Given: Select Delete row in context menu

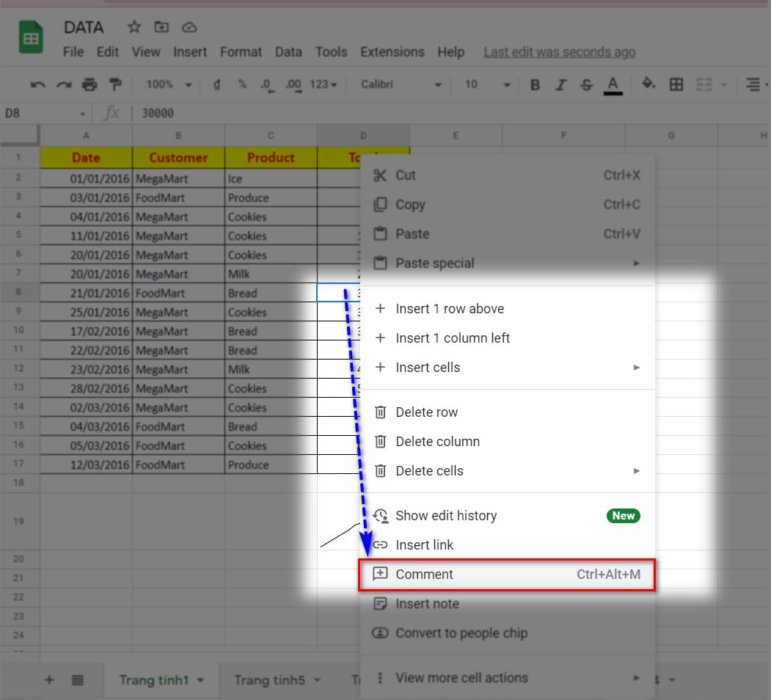Looking at the screenshot, I should click(426, 412).
